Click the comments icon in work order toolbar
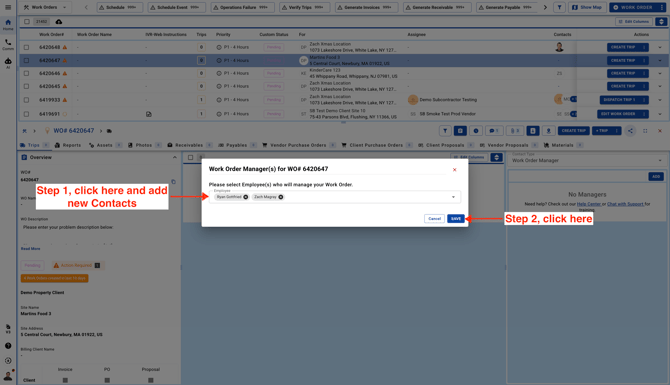This screenshot has width=670, height=385. tap(494, 131)
